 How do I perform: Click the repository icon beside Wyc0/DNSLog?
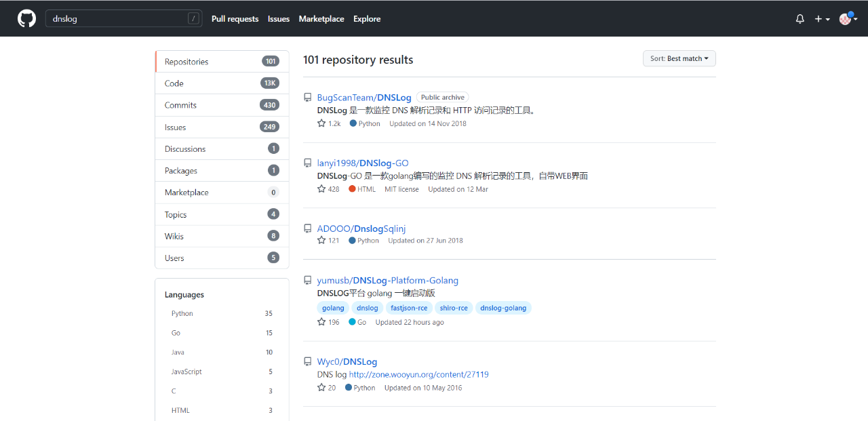click(308, 362)
